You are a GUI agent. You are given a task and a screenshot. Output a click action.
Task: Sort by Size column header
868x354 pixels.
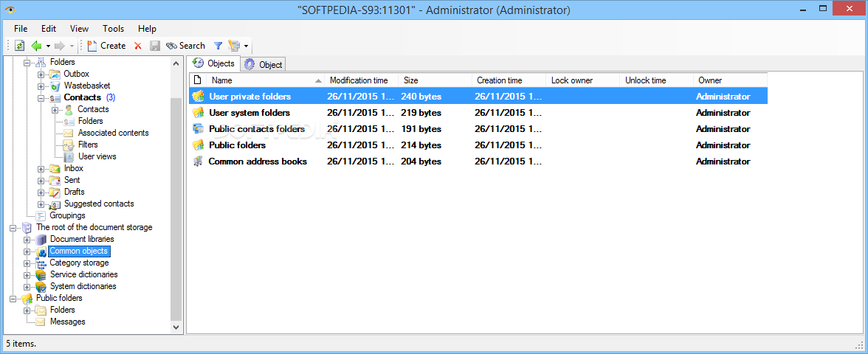click(435, 80)
